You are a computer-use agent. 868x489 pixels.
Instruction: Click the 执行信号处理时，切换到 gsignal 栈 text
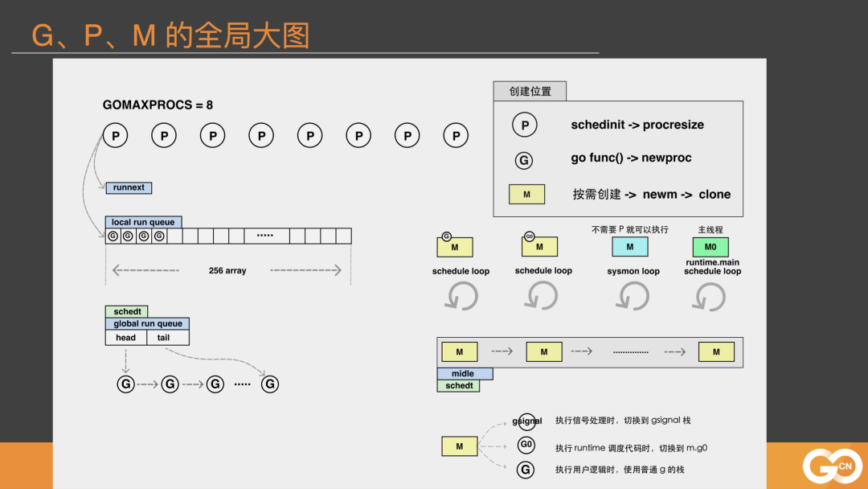tap(623, 421)
